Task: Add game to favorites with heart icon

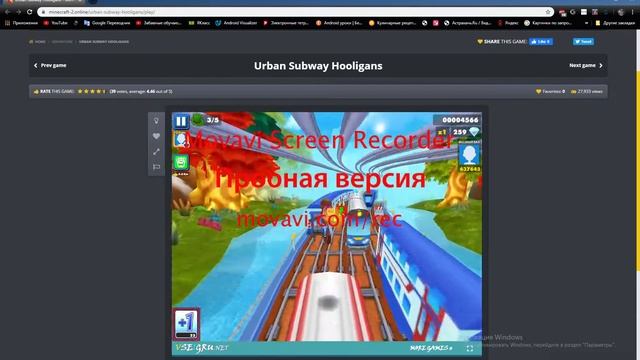Action: pyautogui.click(x=156, y=136)
